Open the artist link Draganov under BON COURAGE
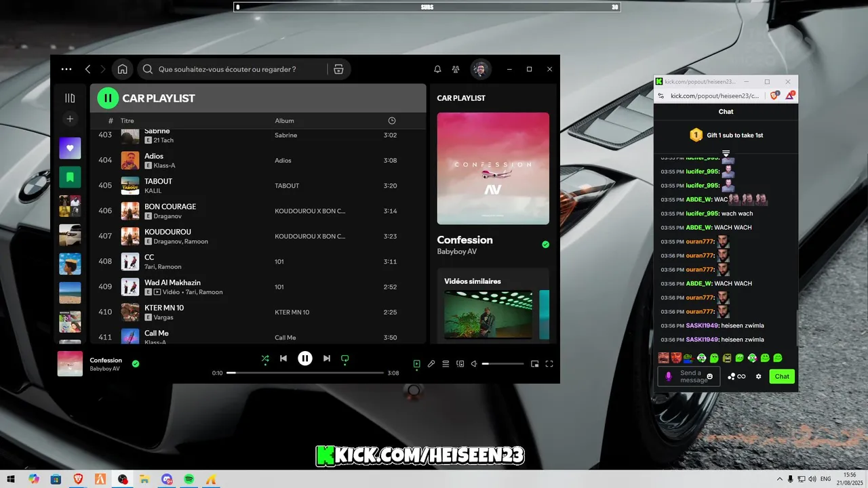This screenshot has height=488, width=868. point(167,216)
